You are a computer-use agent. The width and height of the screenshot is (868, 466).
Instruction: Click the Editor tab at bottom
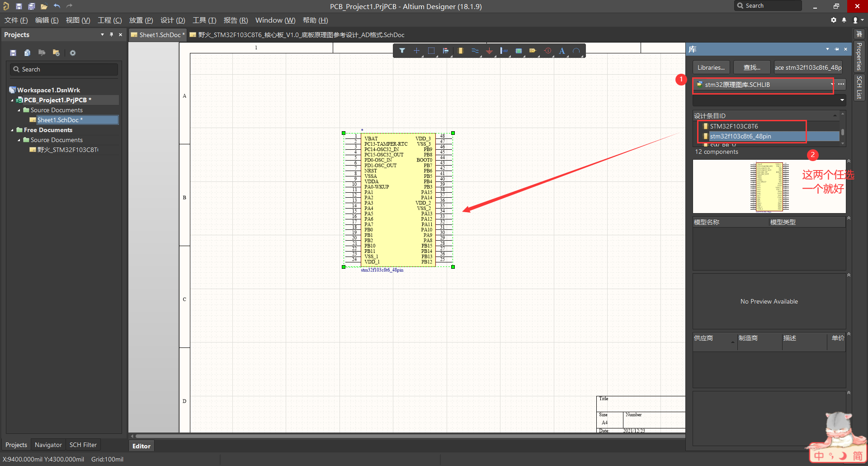click(x=142, y=446)
